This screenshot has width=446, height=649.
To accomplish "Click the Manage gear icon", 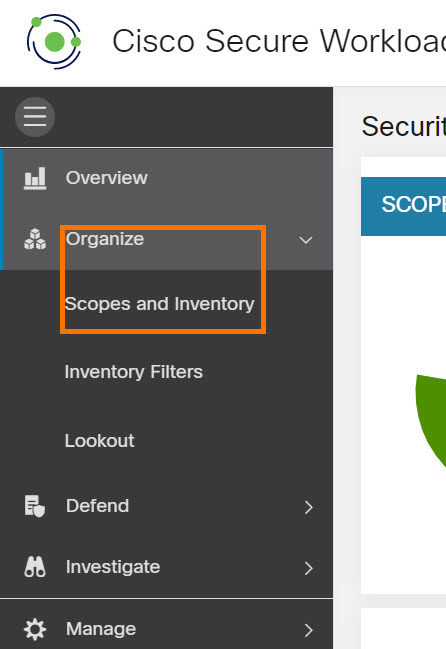I will [35, 629].
